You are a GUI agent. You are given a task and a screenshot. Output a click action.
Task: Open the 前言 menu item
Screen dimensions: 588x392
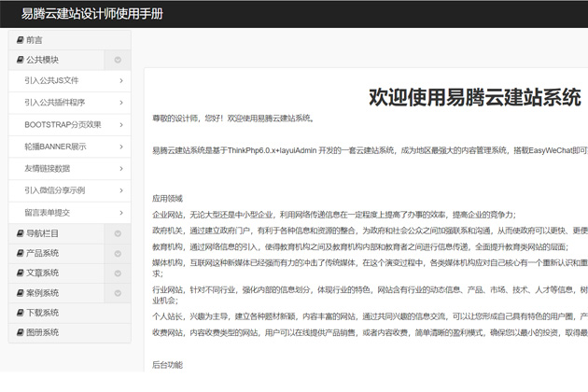(x=70, y=40)
